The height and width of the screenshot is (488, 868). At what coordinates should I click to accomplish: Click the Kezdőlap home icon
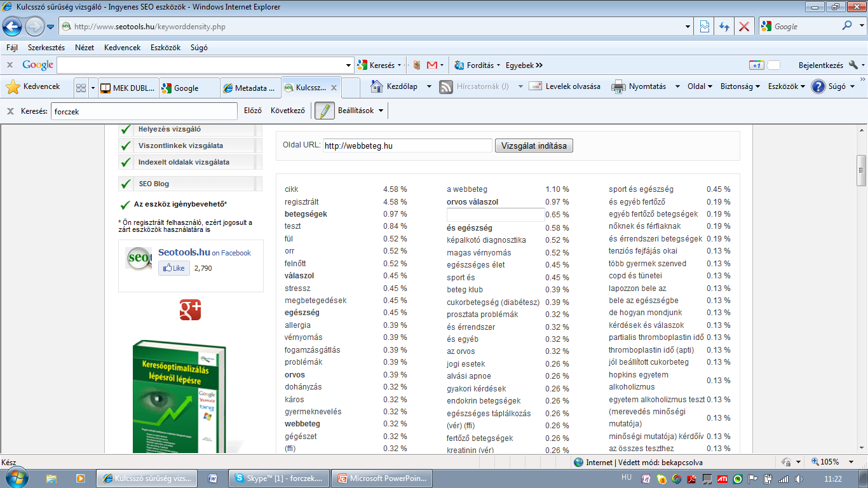click(x=377, y=86)
